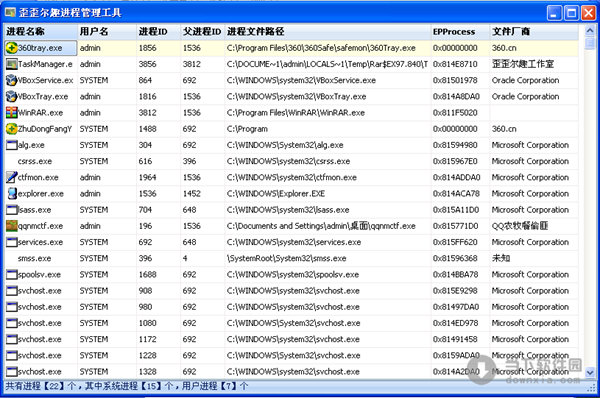Click EPProcess value 0x814E8710

(x=455, y=64)
